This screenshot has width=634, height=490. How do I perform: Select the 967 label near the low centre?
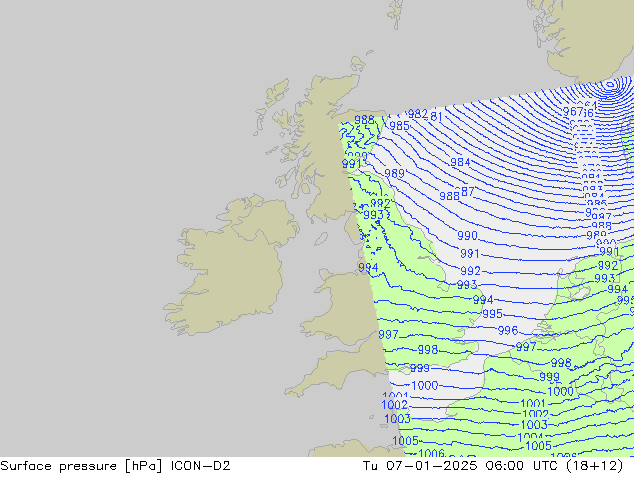pyautogui.click(x=573, y=111)
